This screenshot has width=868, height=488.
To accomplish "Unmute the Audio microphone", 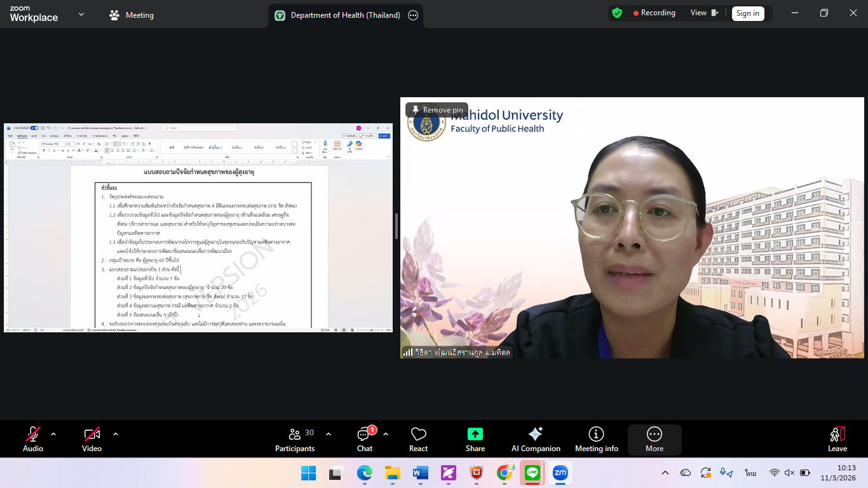I will point(33,440).
